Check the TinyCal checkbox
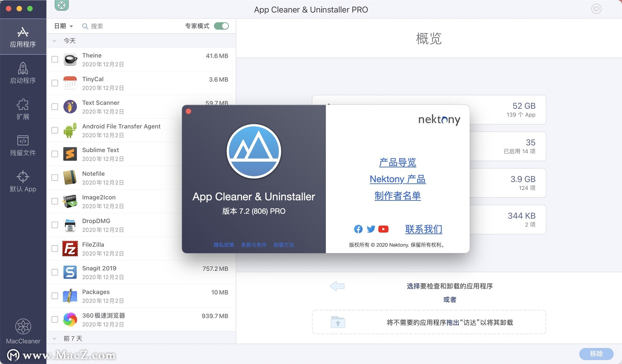622x364 pixels. pyautogui.click(x=55, y=83)
